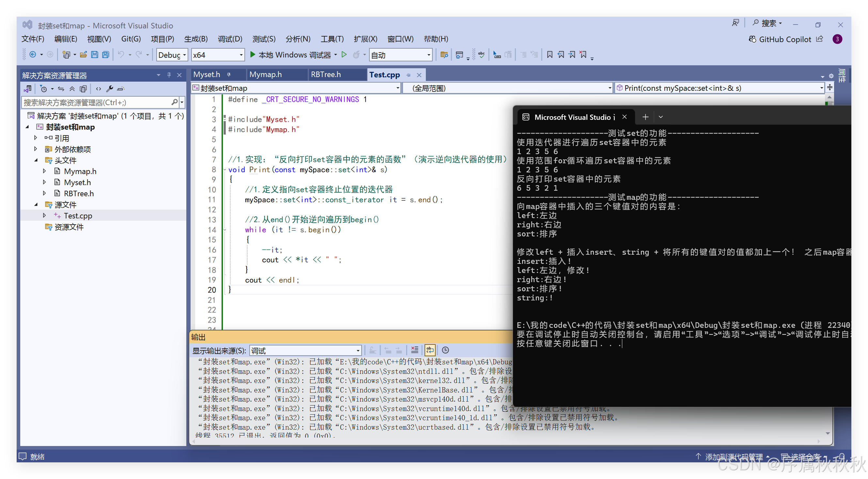
Task: Switch to the RBTree.h tab
Action: click(x=326, y=74)
